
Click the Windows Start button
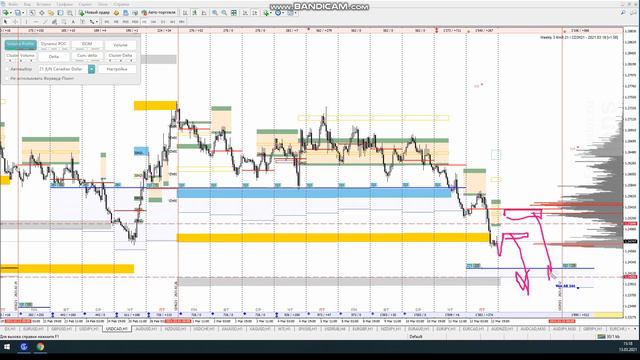(x=7, y=347)
